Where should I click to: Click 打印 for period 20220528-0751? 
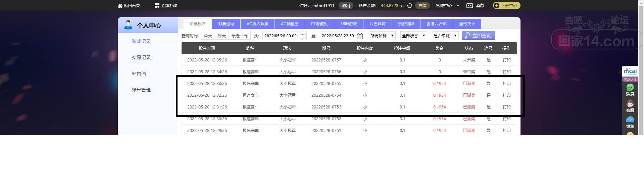507,131
